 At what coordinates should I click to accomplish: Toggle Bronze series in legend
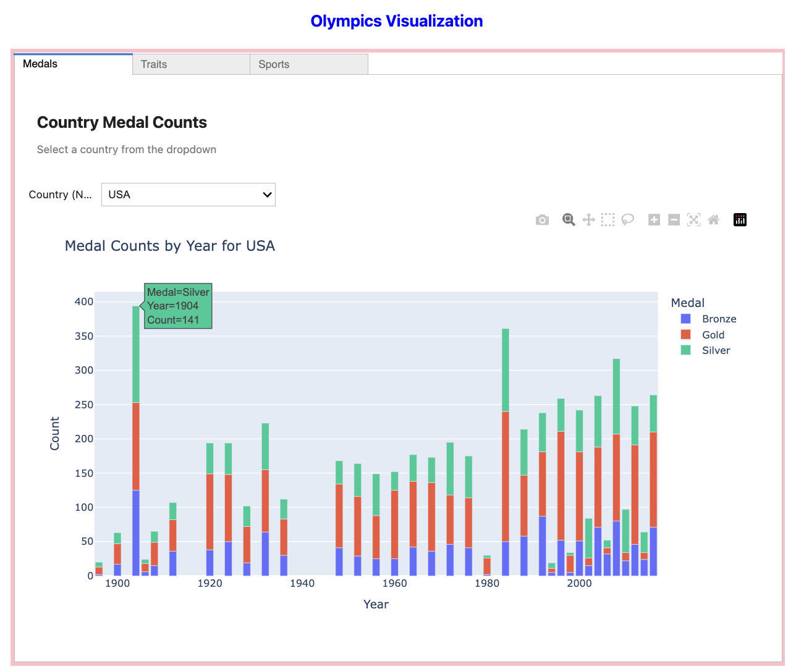(719, 319)
